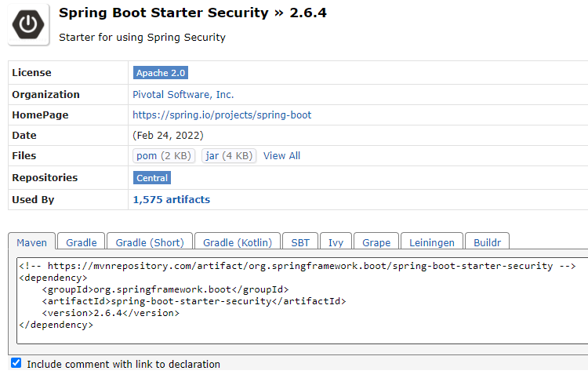Open the Gradle (Short) tab

pyautogui.click(x=150, y=242)
